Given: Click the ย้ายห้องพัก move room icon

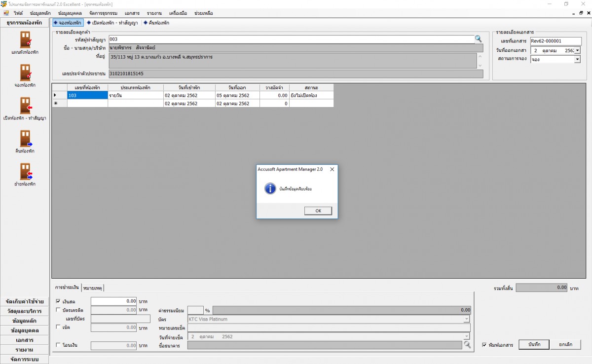Looking at the screenshot, I should click(25, 172).
